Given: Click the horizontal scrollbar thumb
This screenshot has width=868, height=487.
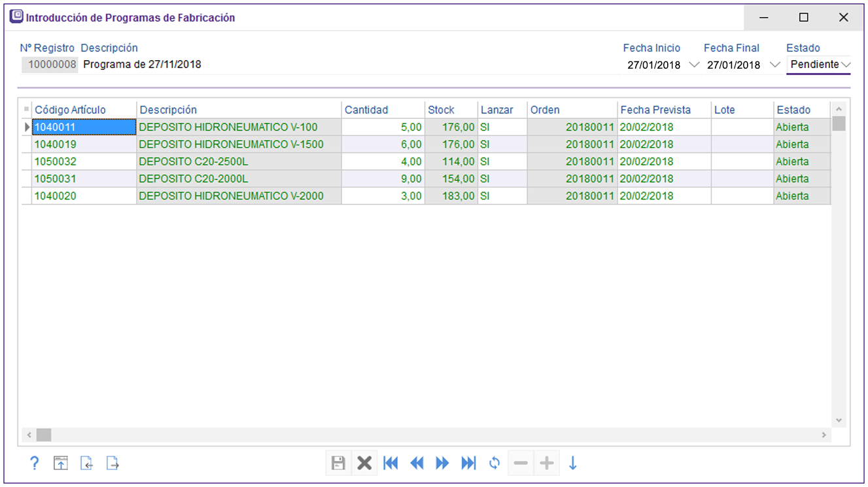Looking at the screenshot, I should pyautogui.click(x=44, y=435).
